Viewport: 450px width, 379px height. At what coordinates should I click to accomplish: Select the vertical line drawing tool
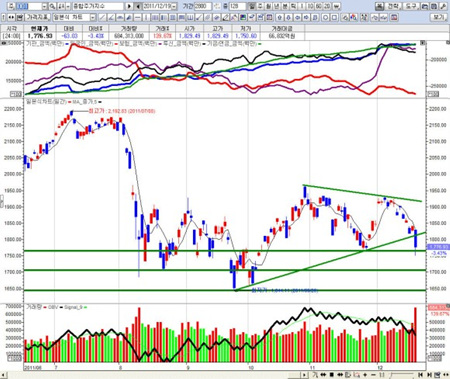tap(146, 17)
